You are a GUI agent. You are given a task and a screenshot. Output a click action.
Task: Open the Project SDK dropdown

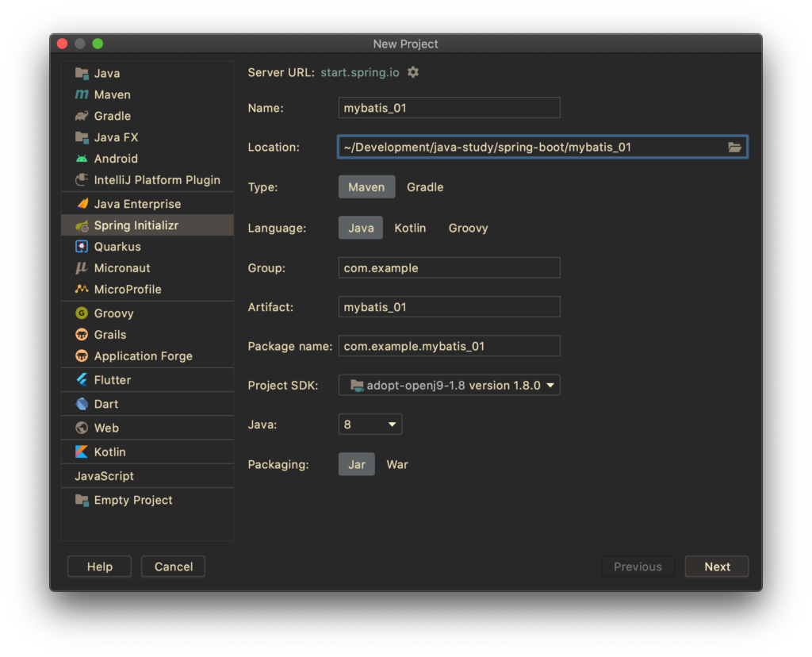pos(449,386)
